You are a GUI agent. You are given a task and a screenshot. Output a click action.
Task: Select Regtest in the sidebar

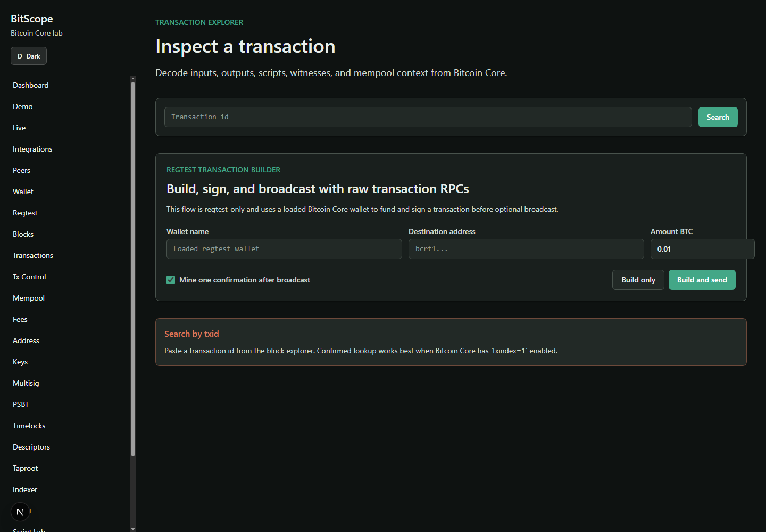25,213
